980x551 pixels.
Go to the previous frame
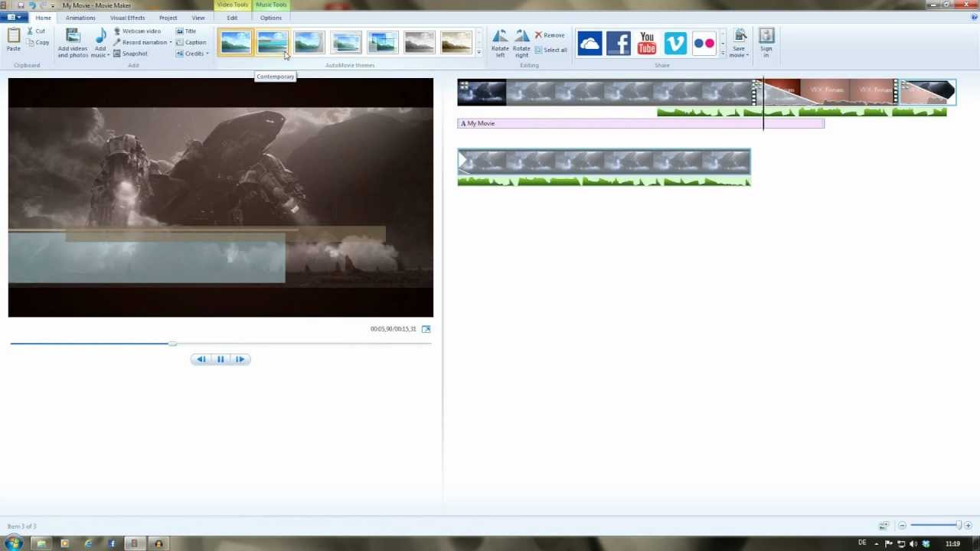pos(201,359)
